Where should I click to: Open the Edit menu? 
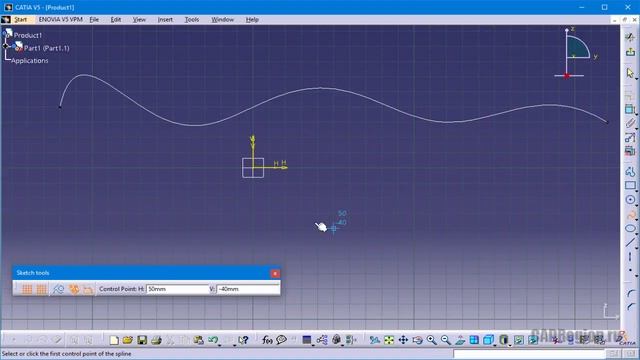coord(116,20)
